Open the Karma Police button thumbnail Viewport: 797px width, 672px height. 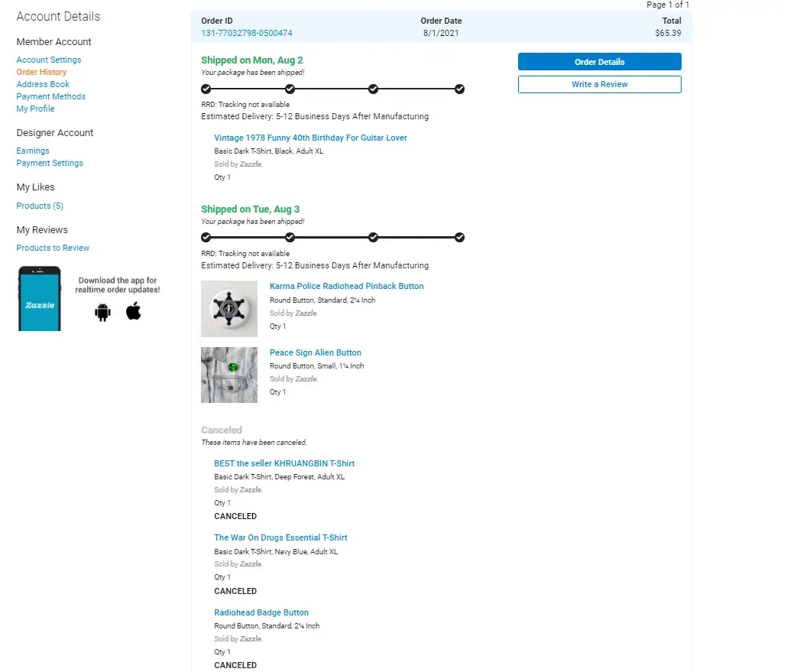(229, 309)
